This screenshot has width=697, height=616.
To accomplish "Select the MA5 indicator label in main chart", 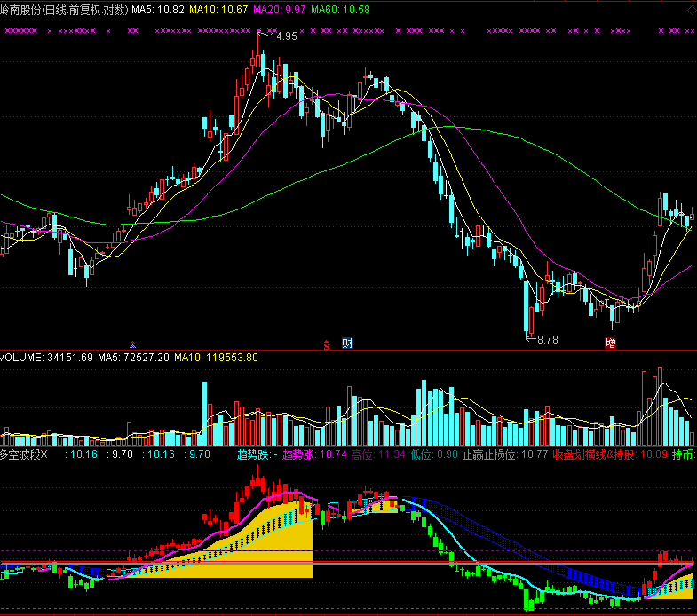I will click(158, 10).
